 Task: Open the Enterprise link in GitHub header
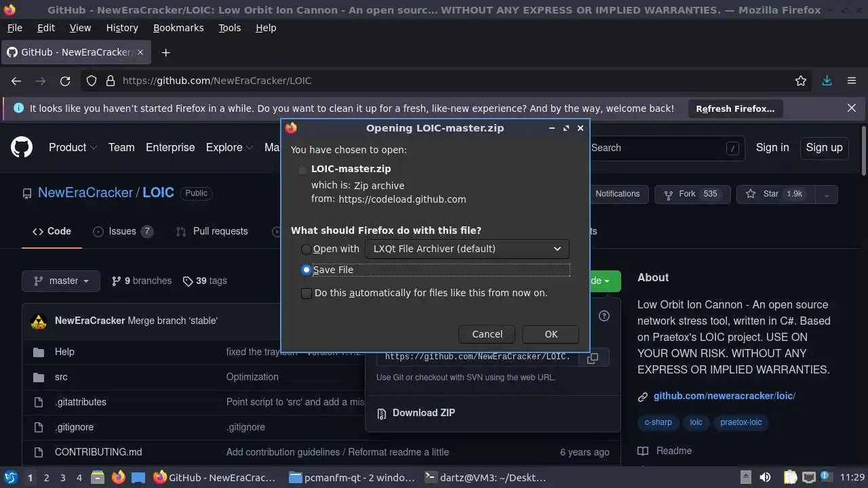click(x=170, y=147)
